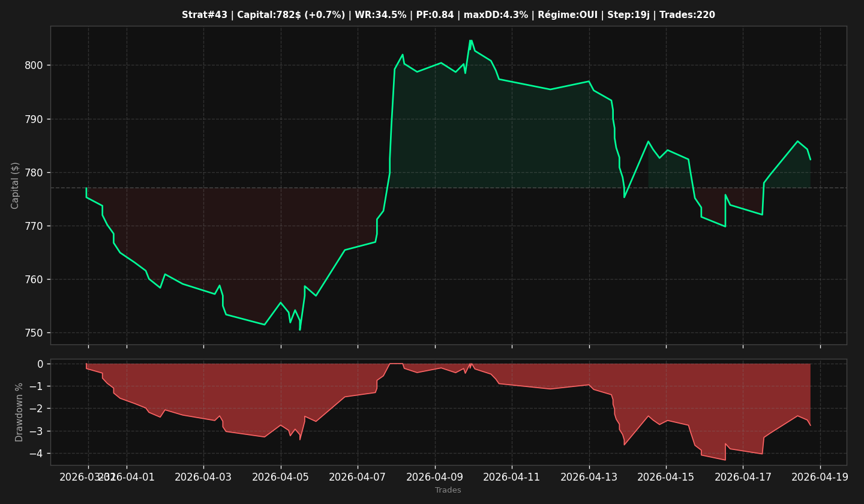Click the chart title starting with Strat#43
Screen dimensions: 864x504
coord(448,15)
